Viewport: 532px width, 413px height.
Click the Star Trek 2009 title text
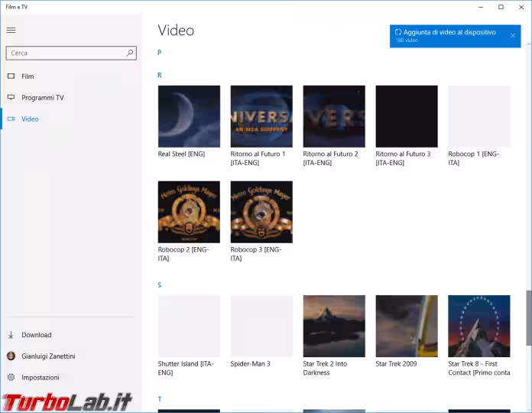pos(396,364)
